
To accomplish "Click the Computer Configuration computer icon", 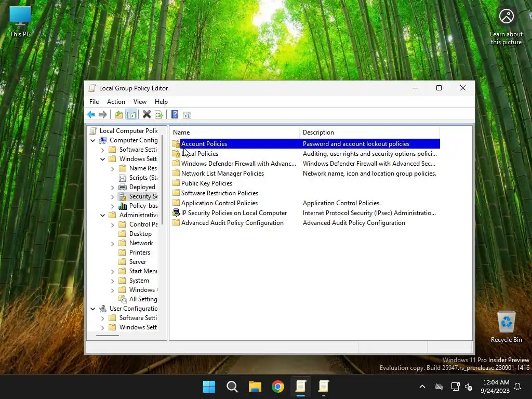I will tap(103, 140).
